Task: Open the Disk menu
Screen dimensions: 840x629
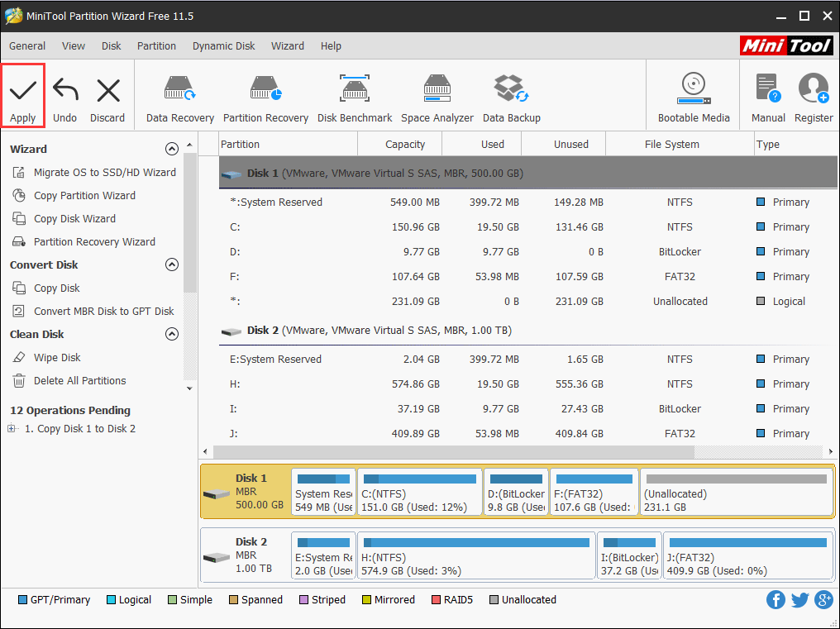Action: (112, 46)
